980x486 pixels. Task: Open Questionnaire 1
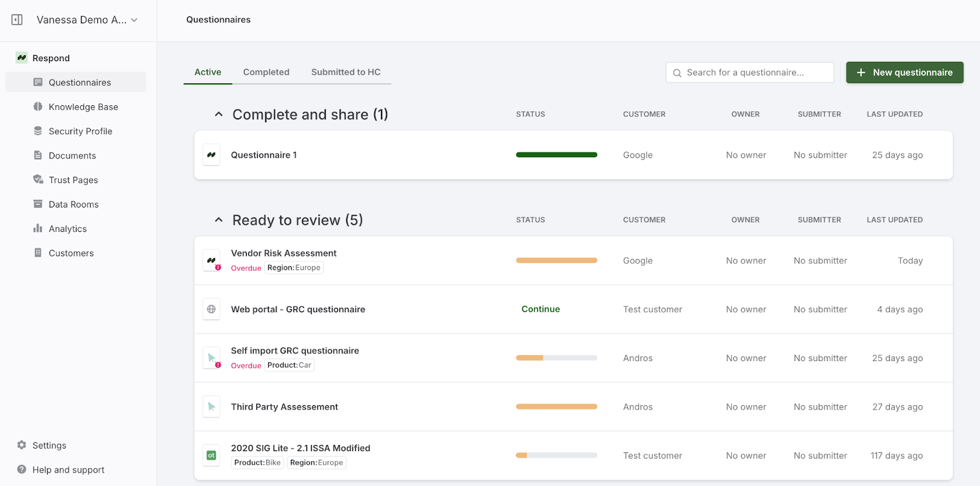[x=264, y=155]
